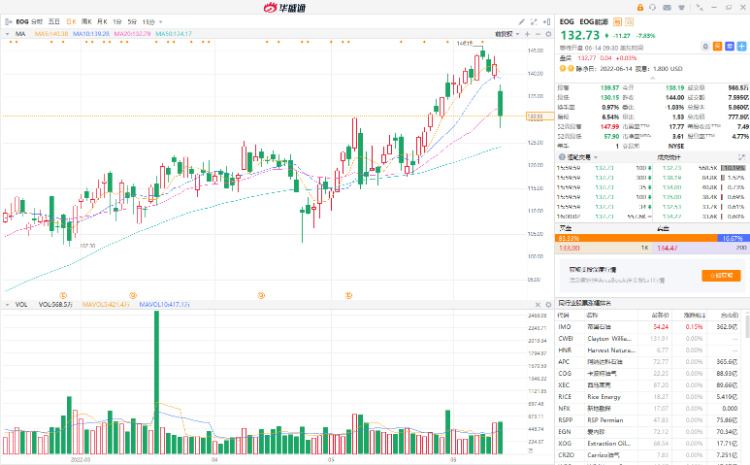Add an indicator with the MA plus icon
The image size is (750, 465).
click(527, 34)
